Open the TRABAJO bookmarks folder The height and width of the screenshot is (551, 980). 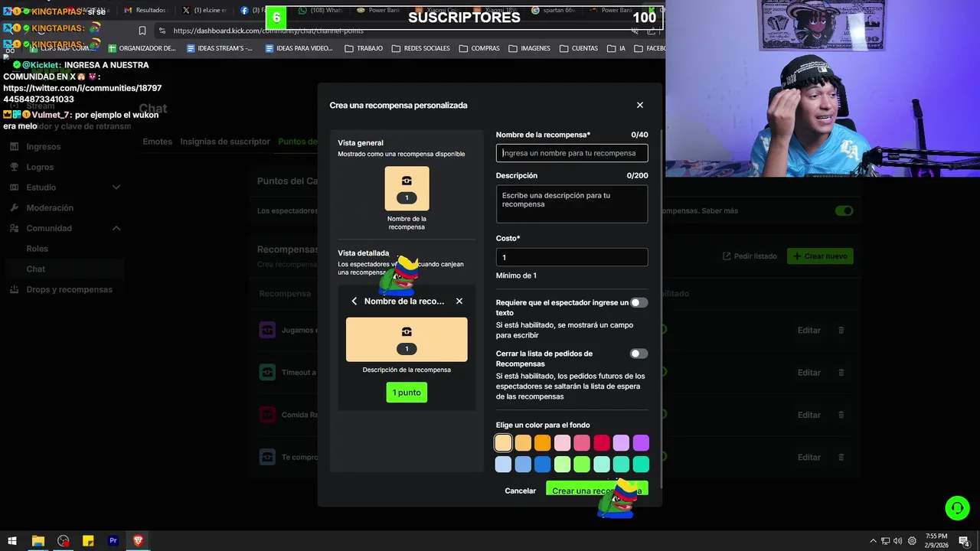364,48
